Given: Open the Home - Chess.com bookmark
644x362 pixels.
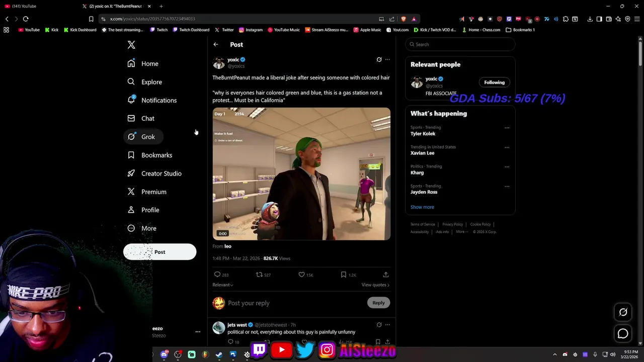Looking at the screenshot, I should tap(481, 30).
